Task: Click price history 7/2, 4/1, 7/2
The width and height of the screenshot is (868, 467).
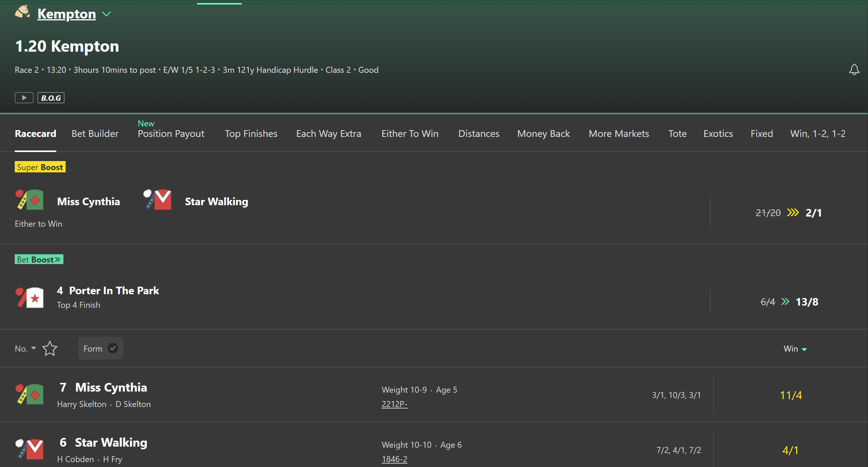Action: point(679,450)
